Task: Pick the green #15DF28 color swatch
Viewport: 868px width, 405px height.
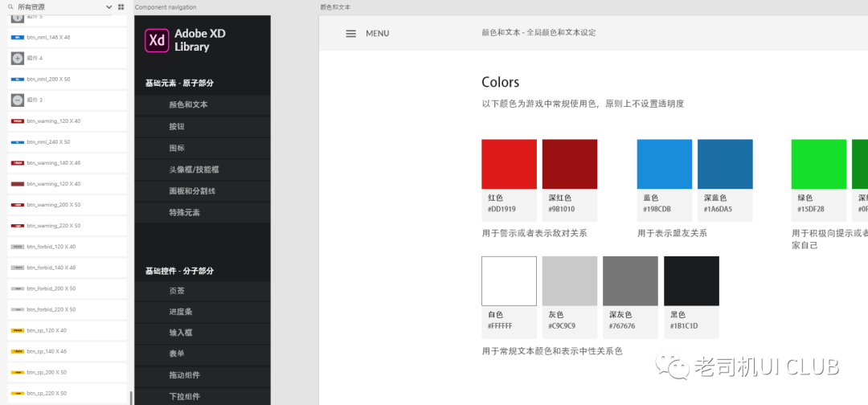Action: coord(819,164)
